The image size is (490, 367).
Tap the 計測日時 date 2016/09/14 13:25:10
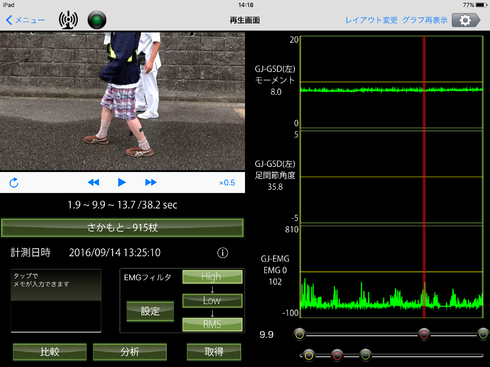pyautogui.click(x=115, y=253)
